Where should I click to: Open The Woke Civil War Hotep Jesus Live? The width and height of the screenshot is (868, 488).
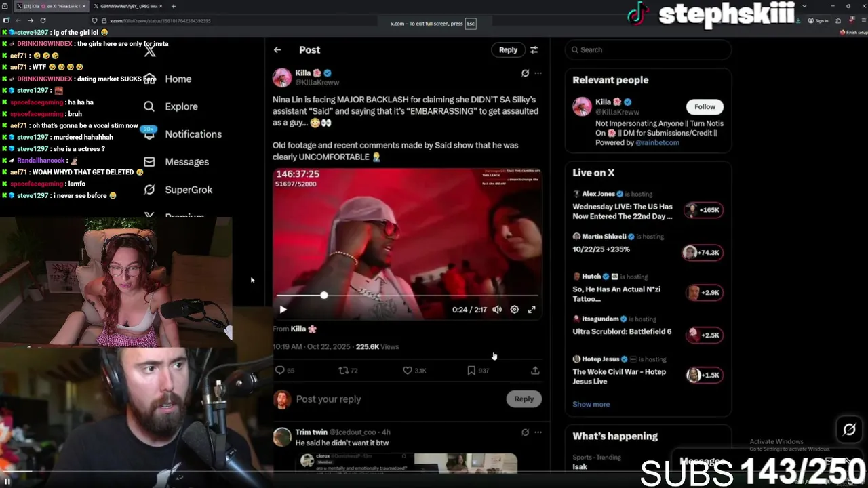pos(619,376)
